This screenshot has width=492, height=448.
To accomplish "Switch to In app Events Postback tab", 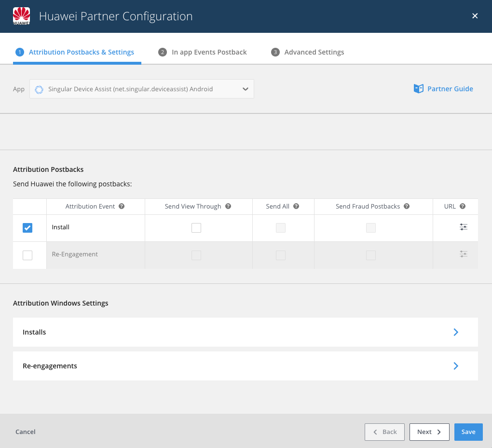I will [203, 52].
